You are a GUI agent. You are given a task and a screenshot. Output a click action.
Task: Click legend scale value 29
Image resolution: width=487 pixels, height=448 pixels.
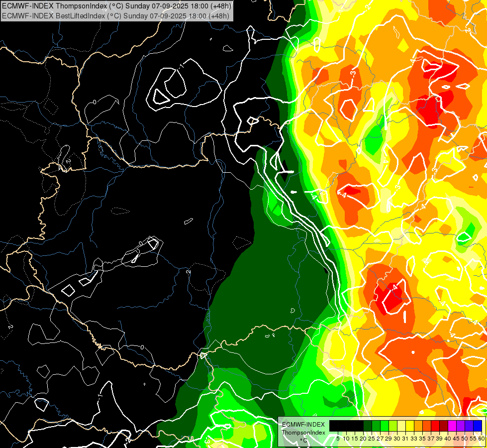click(389, 439)
